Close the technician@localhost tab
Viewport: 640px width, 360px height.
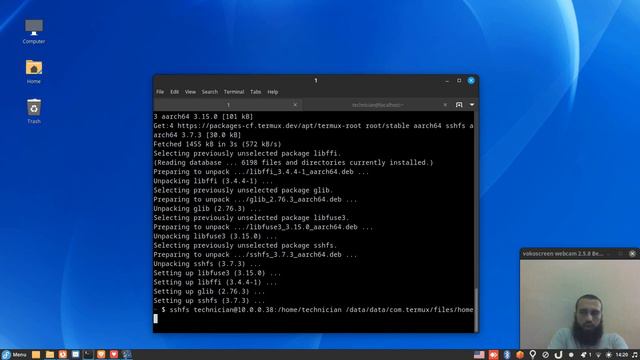click(x=445, y=105)
